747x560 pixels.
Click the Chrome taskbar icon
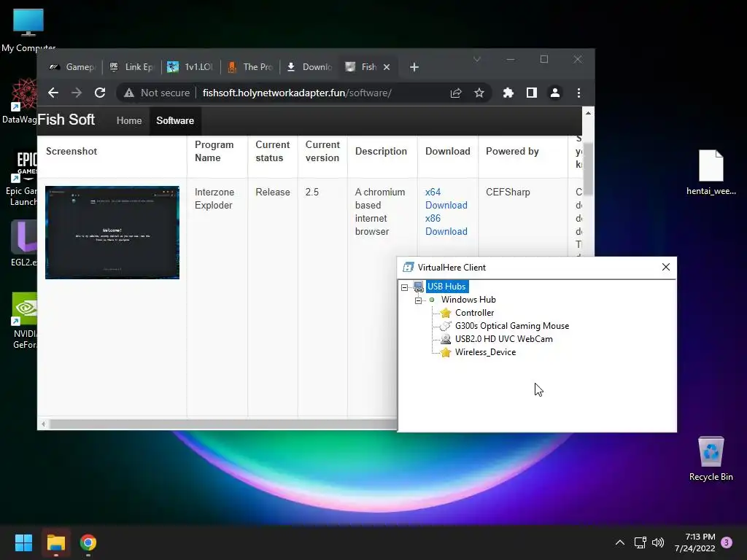click(x=88, y=542)
